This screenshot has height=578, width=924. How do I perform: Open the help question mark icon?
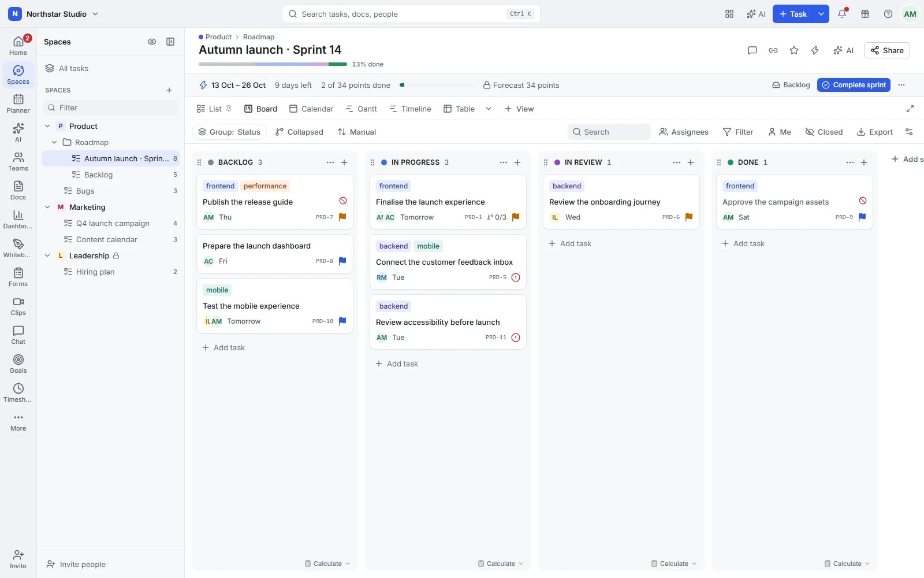click(888, 14)
